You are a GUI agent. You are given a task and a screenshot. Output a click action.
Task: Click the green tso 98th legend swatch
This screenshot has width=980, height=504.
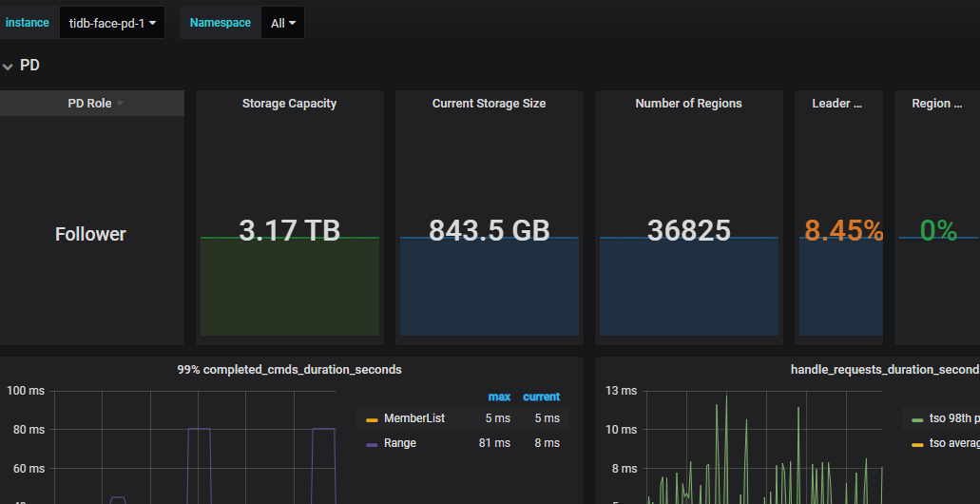[x=916, y=419]
